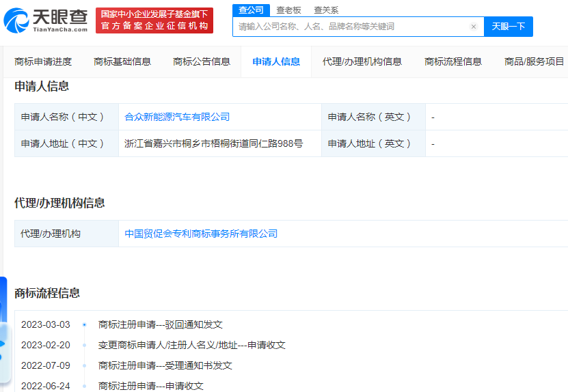Click the 2023-02-20 timeline dot
This screenshot has width=568, height=392.
tap(84, 346)
